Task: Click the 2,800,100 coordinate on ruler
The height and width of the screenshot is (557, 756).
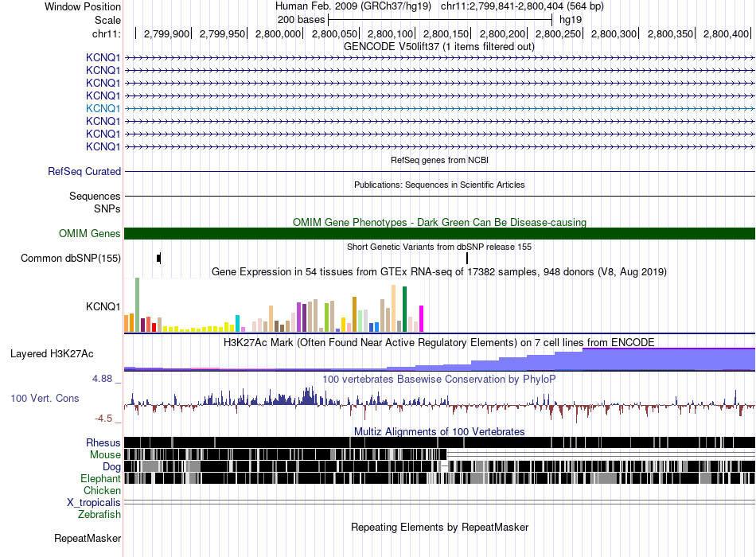Action: point(391,33)
